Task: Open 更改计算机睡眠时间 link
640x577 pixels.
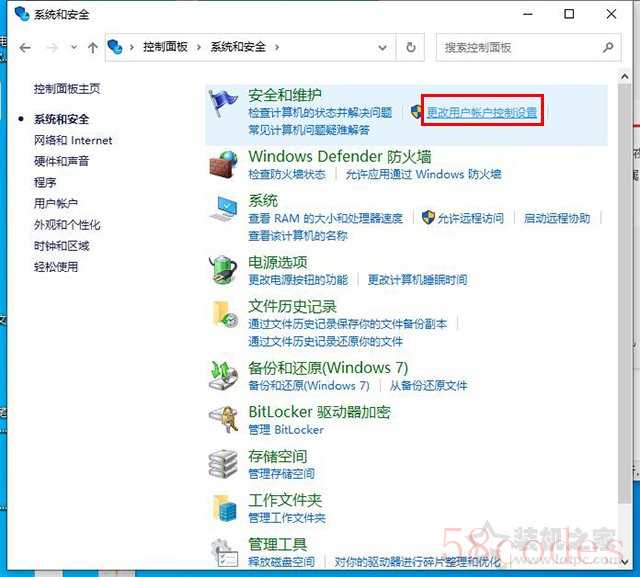Action: pyautogui.click(x=418, y=280)
